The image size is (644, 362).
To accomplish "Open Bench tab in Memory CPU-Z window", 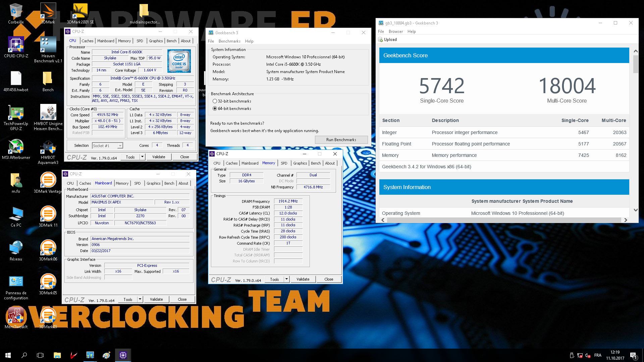I will point(316,163).
